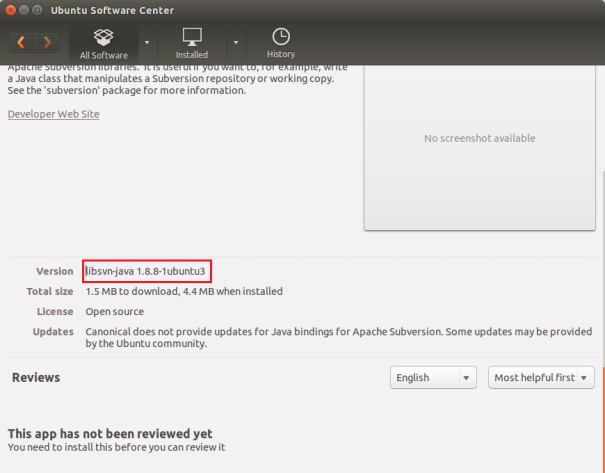This screenshot has height=473, width=605.
Task: Click the 'See the subversion package' description line
Action: pyautogui.click(x=127, y=91)
